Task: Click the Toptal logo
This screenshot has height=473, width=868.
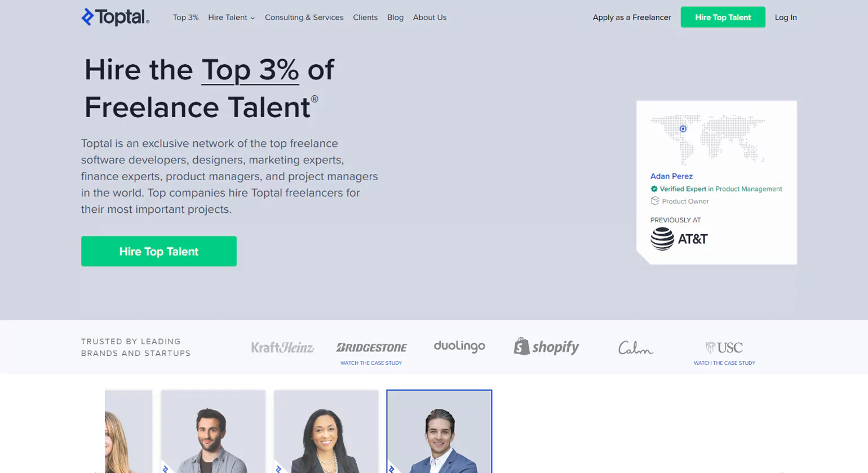Action: click(114, 17)
